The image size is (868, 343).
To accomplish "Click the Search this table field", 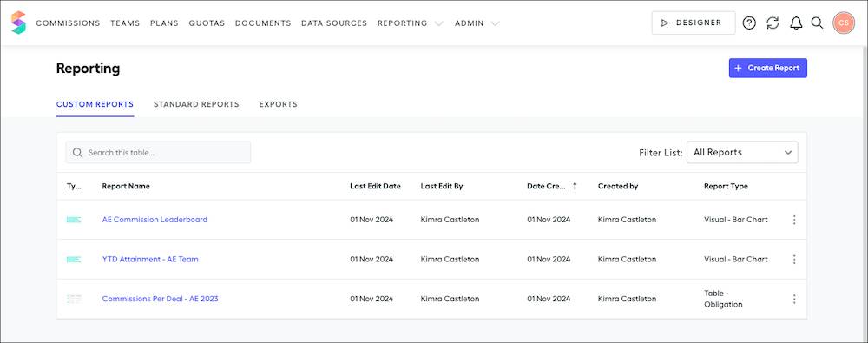I will [x=158, y=152].
